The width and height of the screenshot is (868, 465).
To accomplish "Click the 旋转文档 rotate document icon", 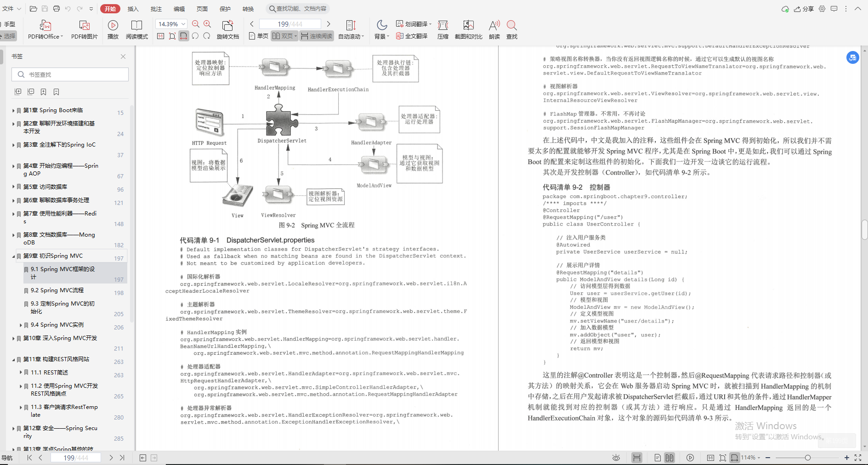I will tap(227, 29).
